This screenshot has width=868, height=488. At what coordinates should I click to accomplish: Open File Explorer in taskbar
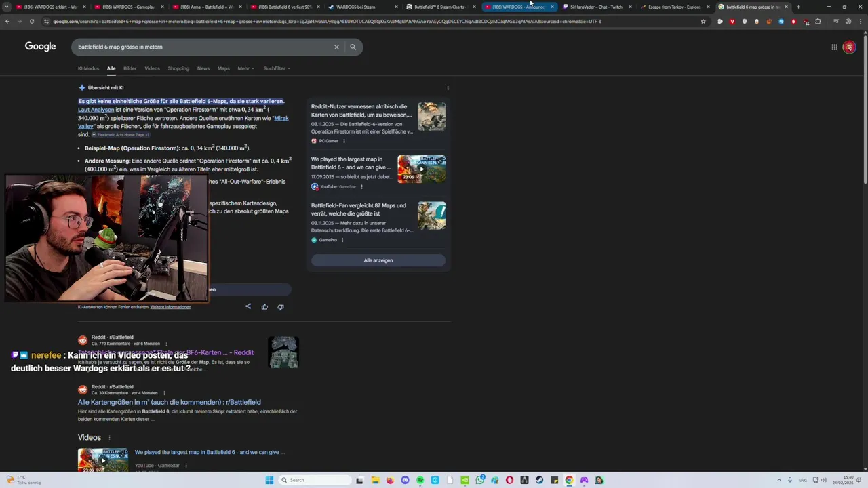pos(376,480)
